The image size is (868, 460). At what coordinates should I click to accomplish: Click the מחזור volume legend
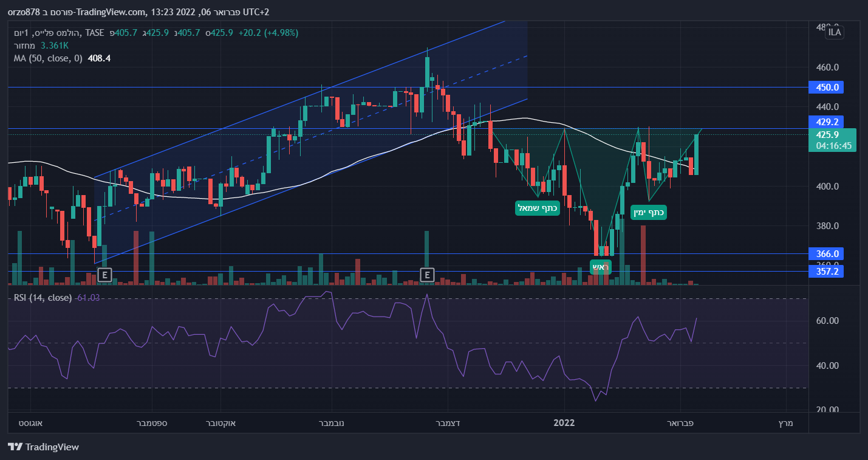(25, 46)
